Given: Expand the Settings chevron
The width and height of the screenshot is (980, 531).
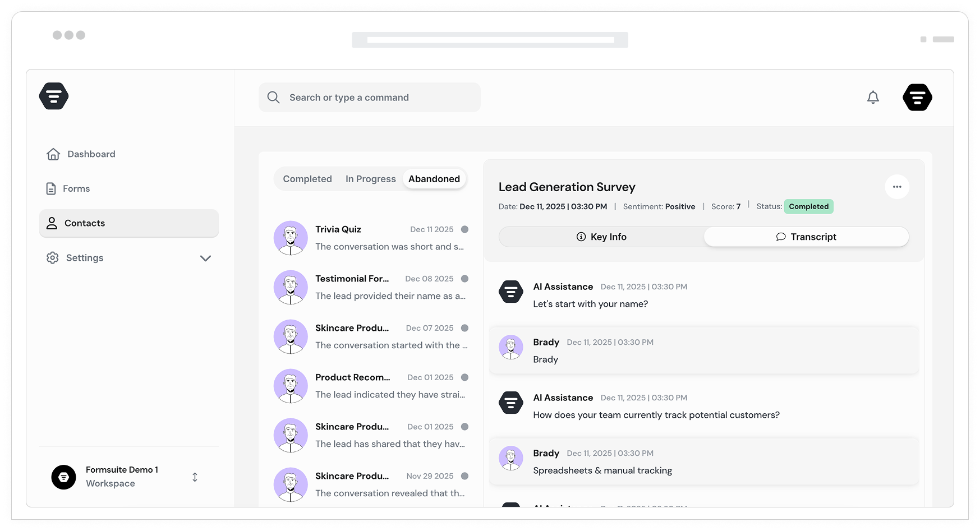Looking at the screenshot, I should click(x=205, y=258).
